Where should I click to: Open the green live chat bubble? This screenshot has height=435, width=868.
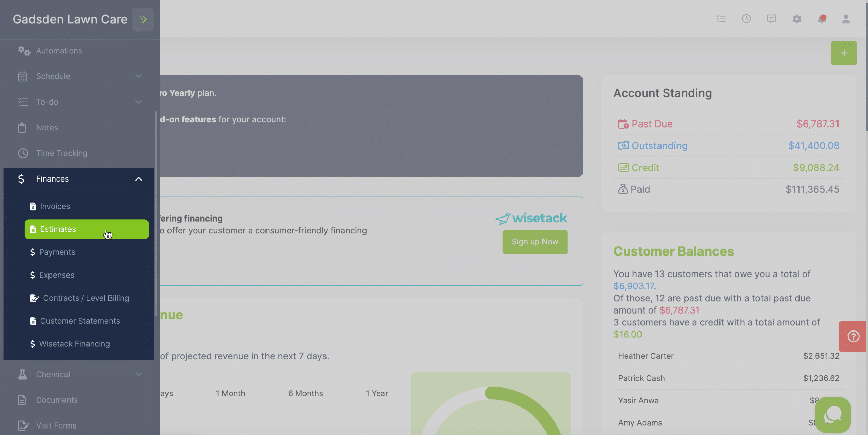coord(833,415)
